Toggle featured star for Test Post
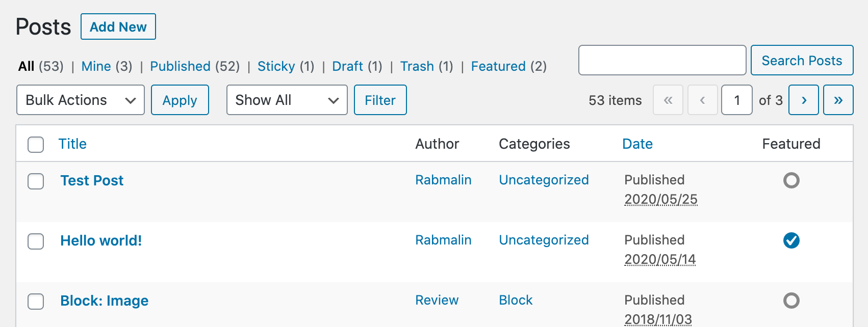This screenshot has height=327, width=868. coord(791,180)
